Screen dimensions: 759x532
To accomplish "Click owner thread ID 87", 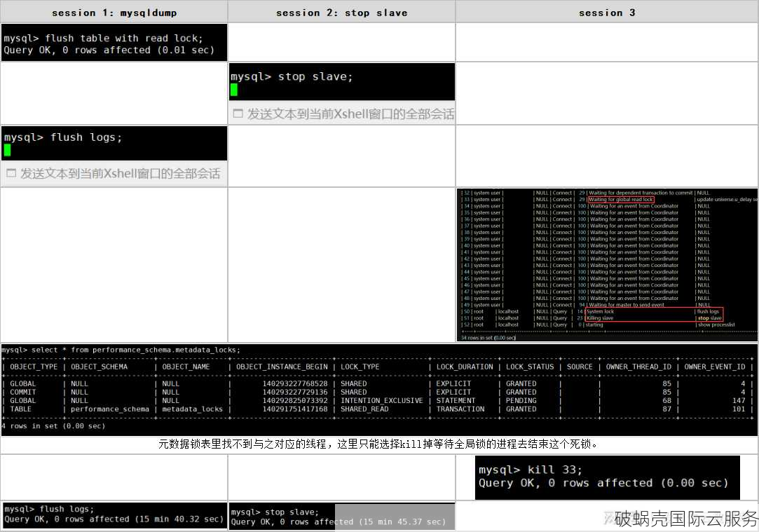I will point(667,409).
